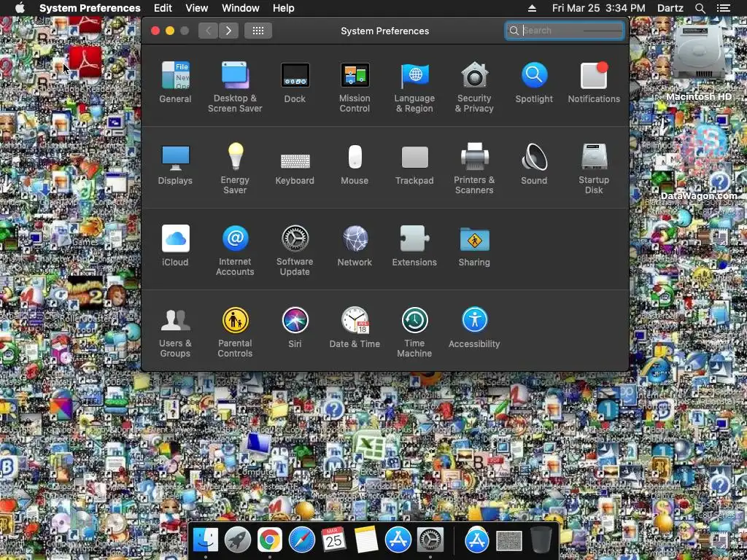Open the Sharing preference pane
This screenshot has height=560, width=747.
474,246
